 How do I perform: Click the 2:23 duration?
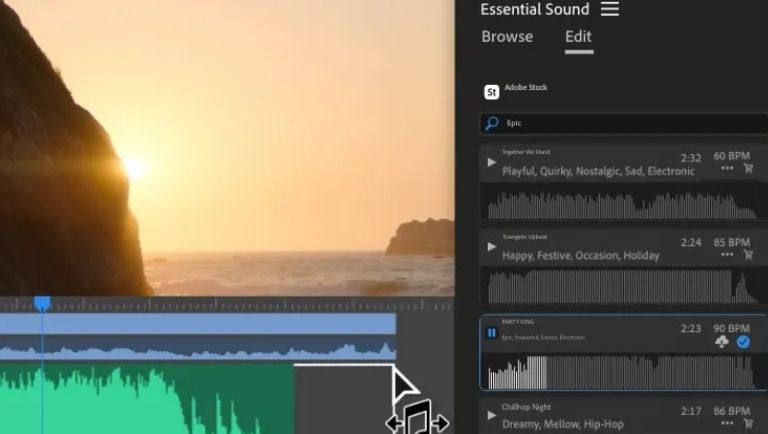(x=691, y=328)
